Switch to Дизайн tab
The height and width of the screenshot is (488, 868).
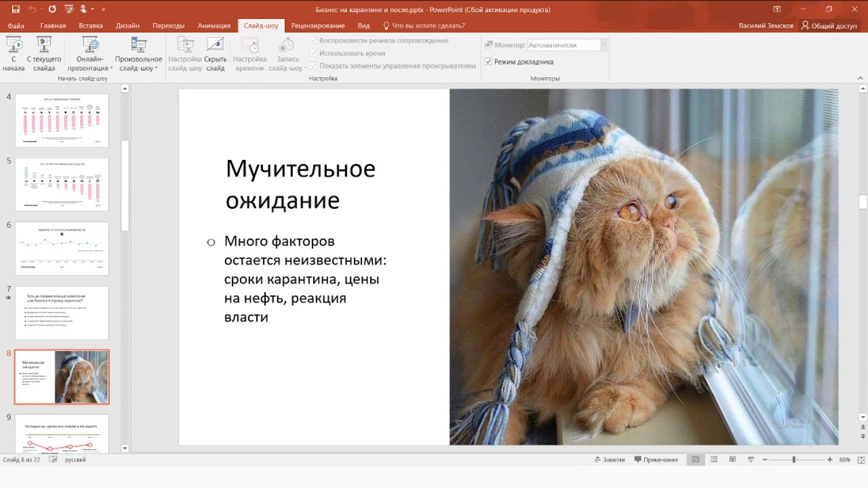pyautogui.click(x=127, y=26)
